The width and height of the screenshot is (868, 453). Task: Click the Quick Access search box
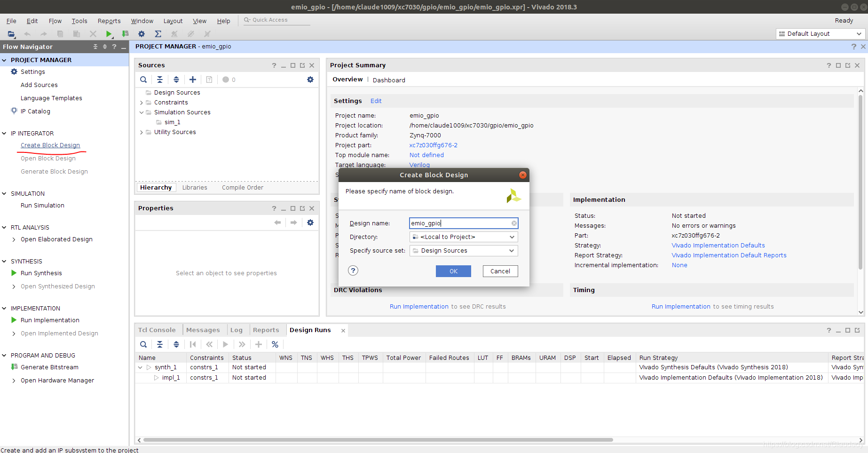click(276, 20)
